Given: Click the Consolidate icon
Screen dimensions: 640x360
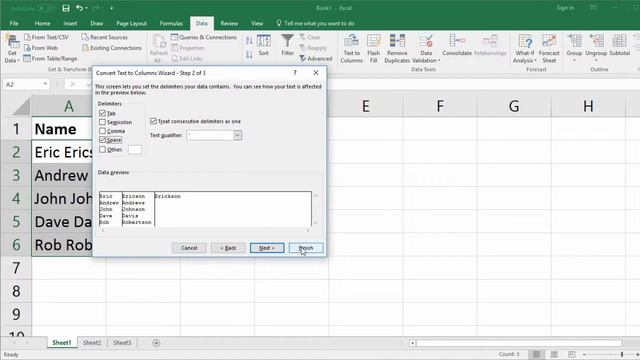Looking at the screenshot, I should (x=457, y=45).
